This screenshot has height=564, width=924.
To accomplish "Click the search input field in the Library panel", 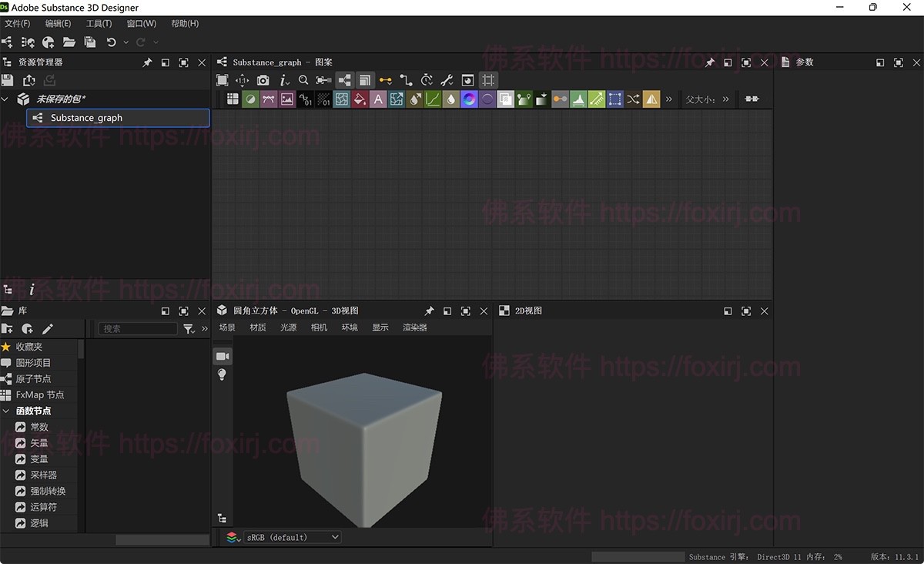I will [x=137, y=328].
